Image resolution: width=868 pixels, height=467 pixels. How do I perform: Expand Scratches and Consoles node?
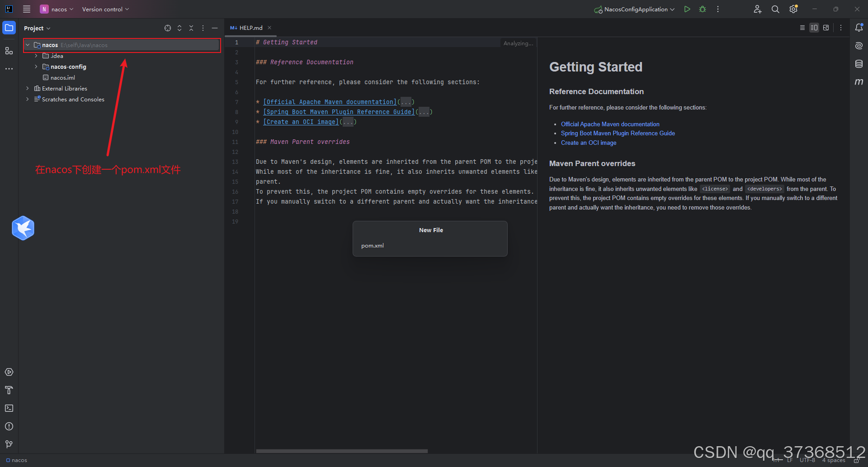click(x=28, y=99)
